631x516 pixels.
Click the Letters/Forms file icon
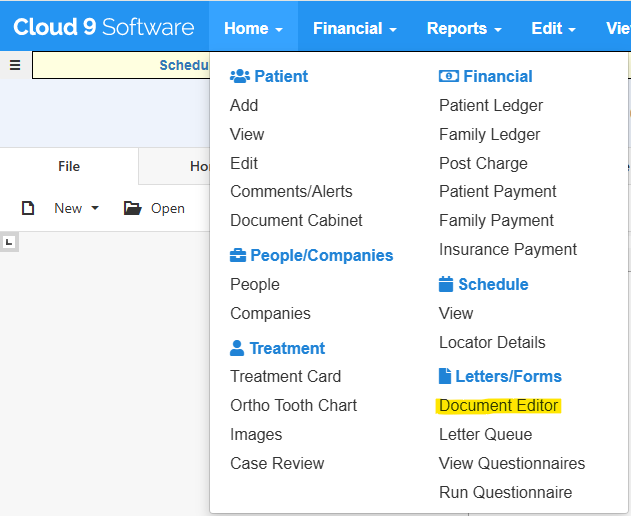point(444,376)
